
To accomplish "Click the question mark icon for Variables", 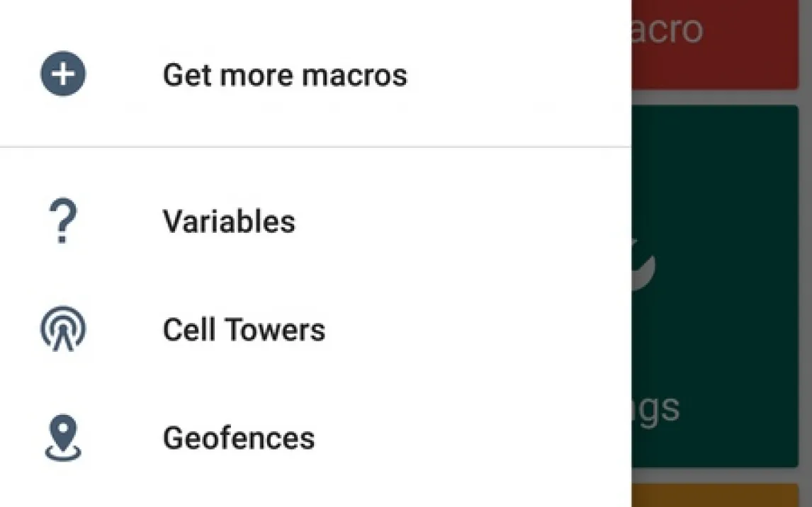I will tap(62, 222).
